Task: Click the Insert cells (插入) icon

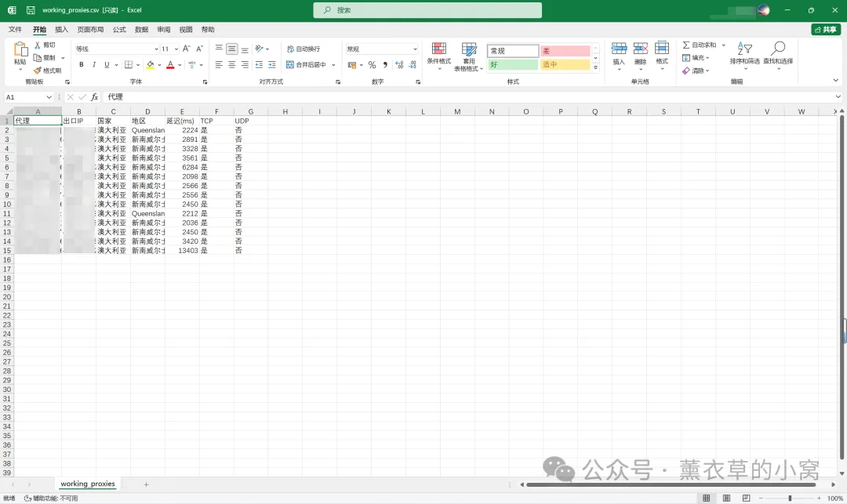Action: pos(619,49)
